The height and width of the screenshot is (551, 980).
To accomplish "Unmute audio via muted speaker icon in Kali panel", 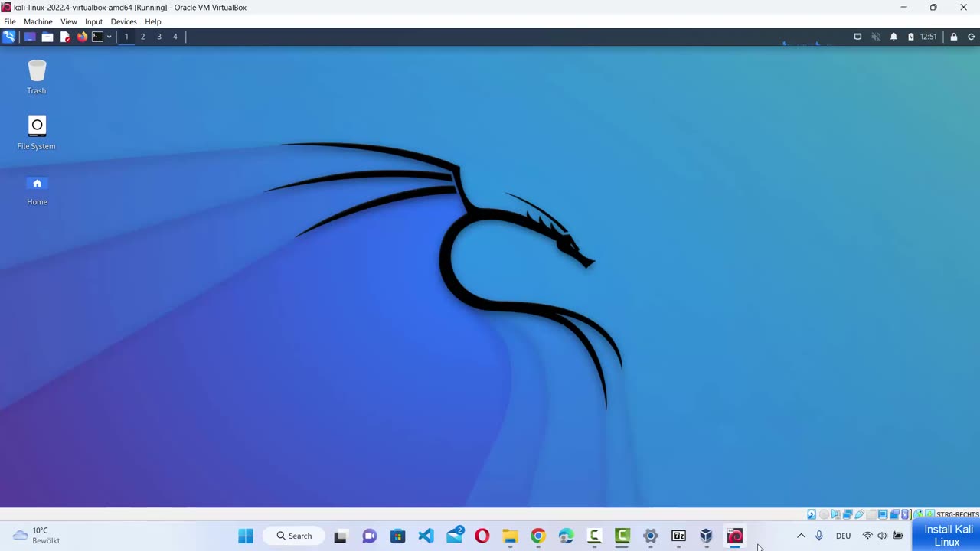I will [876, 37].
